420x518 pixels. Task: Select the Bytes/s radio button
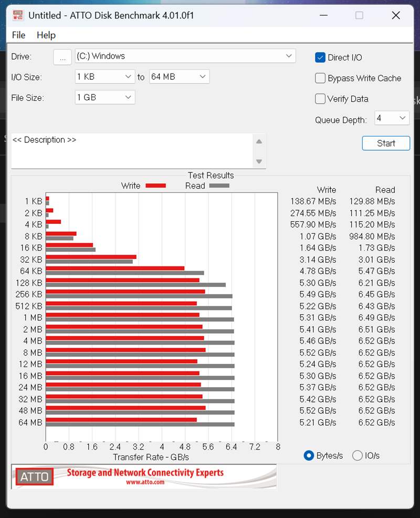[x=309, y=455]
